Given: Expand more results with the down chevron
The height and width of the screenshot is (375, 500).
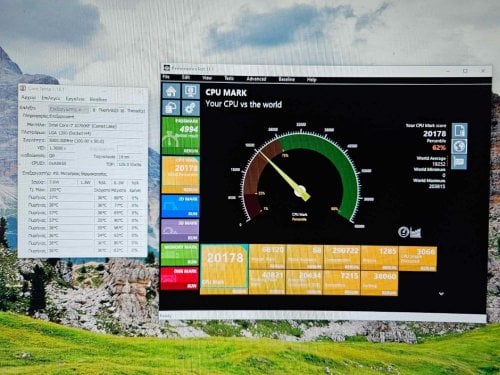Looking at the screenshot, I should 441,294.
